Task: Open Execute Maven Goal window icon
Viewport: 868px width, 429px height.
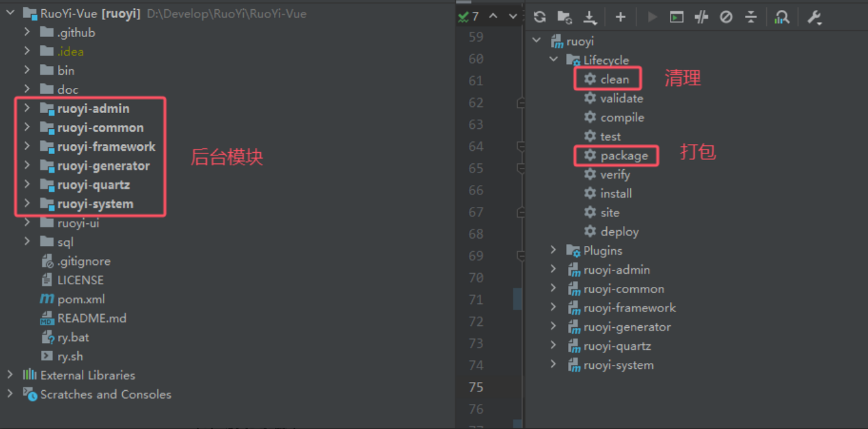Action: coord(676,17)
